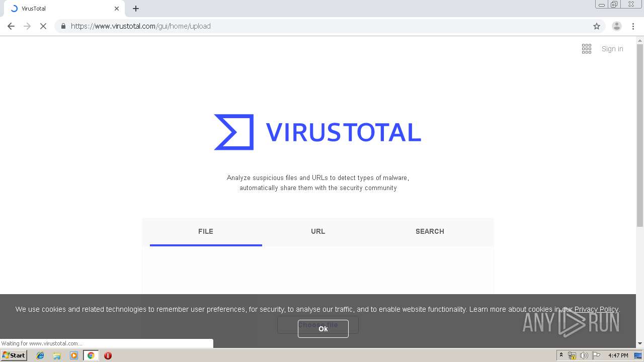Open media player from taskbar

tap(74, 355)
